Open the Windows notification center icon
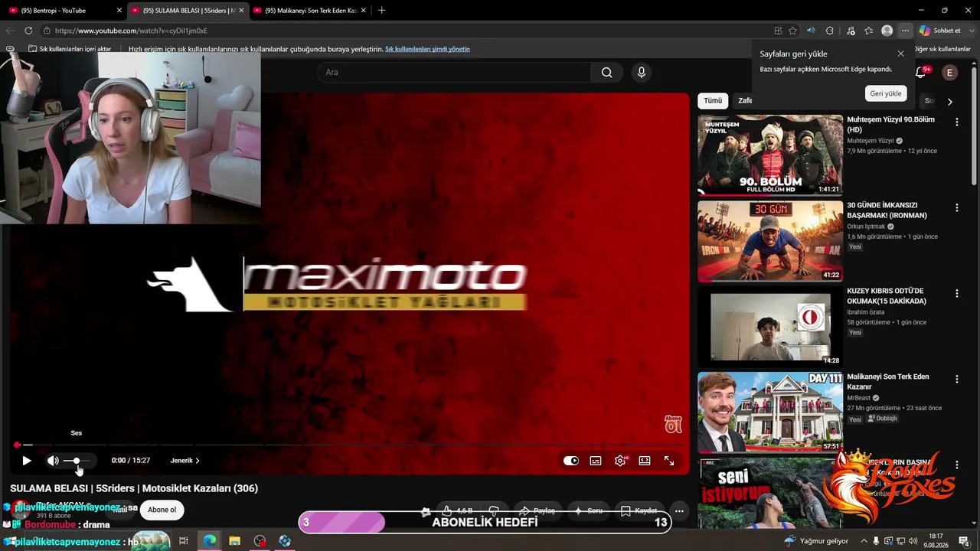Viewport: 980px width, 551px height. 964,541
